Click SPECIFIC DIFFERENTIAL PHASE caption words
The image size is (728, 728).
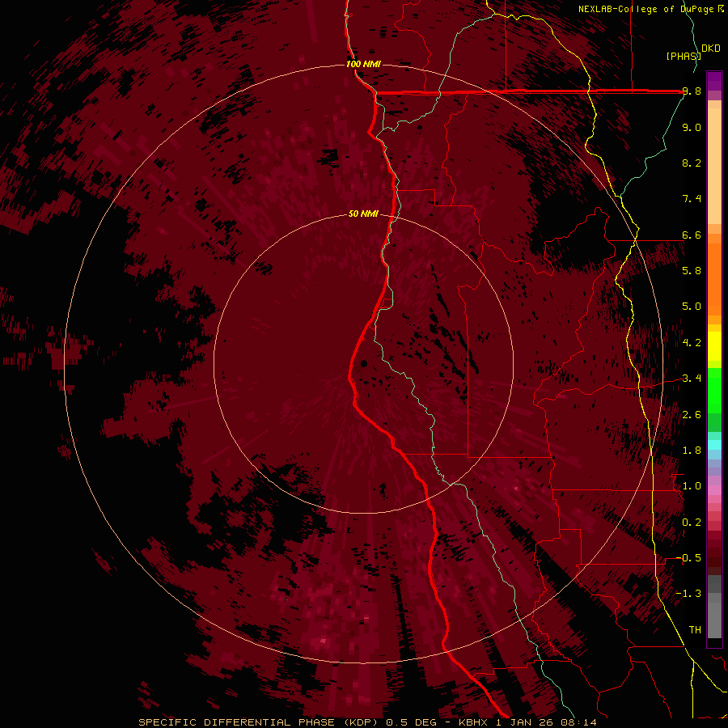[x=237, y=722]
